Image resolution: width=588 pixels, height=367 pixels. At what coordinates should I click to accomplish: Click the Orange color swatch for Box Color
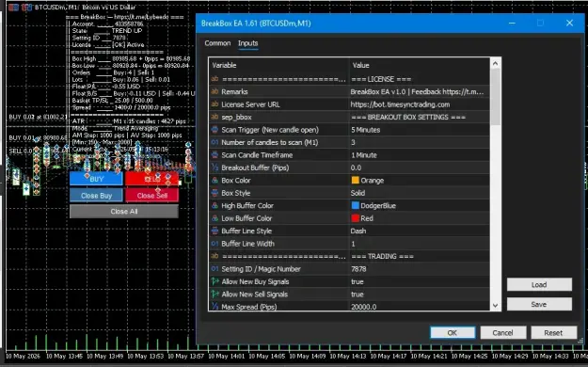(355, 180)
